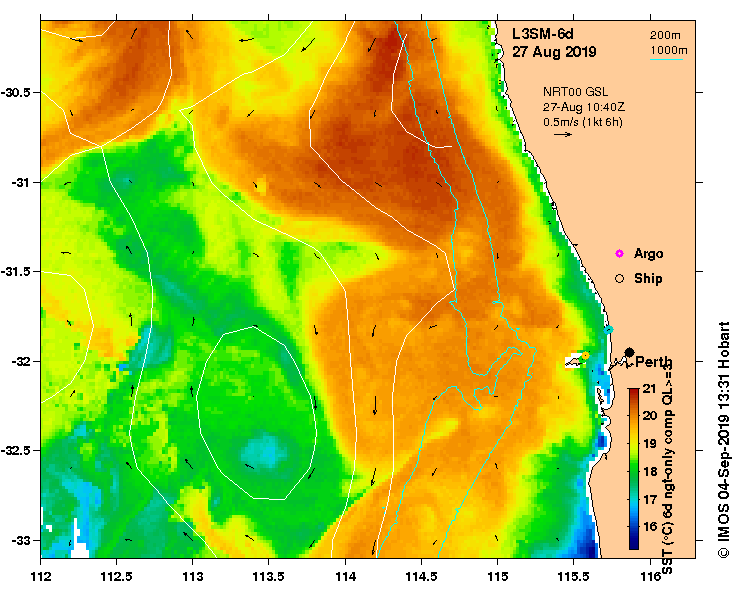Viewport: 739px width, 592px height.
Task: Click the '-33' latitude axis label
Action: pos(20,540)
